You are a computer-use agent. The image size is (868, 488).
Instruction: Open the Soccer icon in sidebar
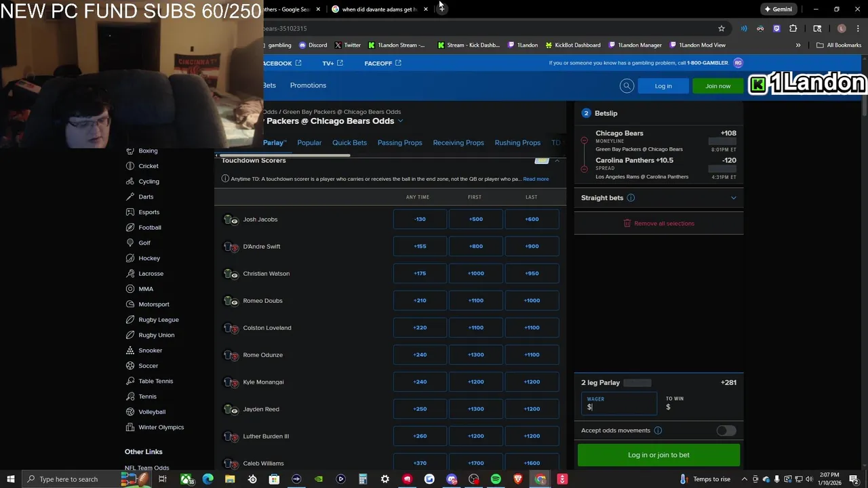[x=130, y=366]
